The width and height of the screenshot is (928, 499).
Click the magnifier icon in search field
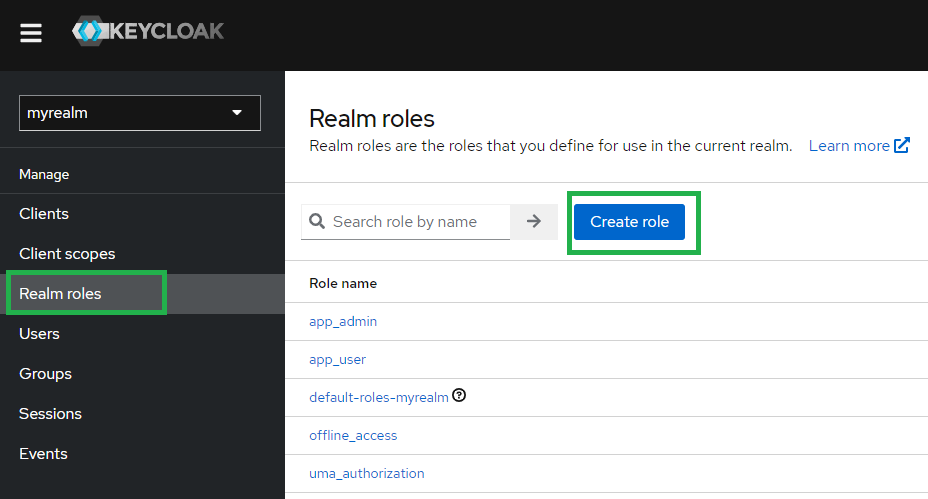(x=318, y=222)
